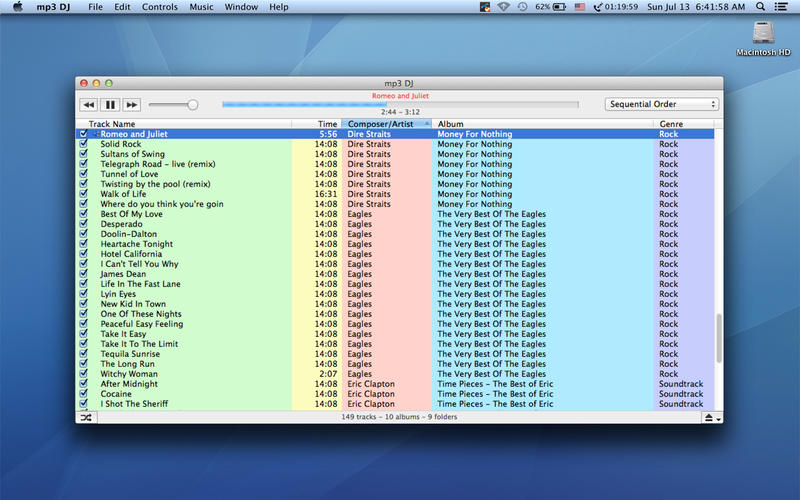The width and height of the screenshot is (800, 500).
Task: Click the Time Machine menu bar icon
Action: coord(522,7)
